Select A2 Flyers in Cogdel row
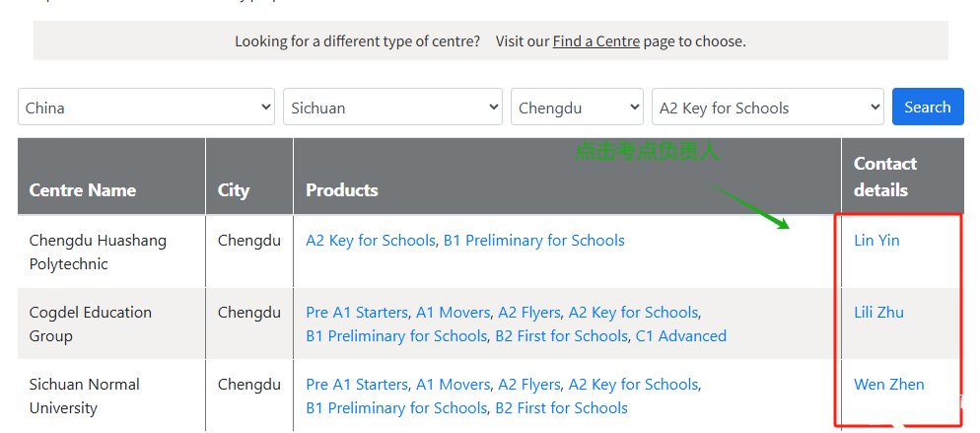 [x=529, y=313]
